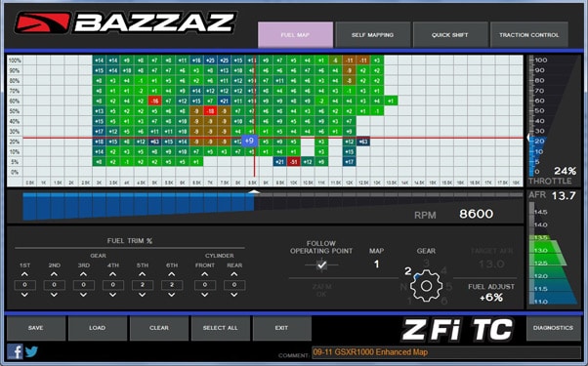This screenshot has width=588, height=366.
Task: Switch to the Self Mapping tab
Action: pyautogui.click(x=372, y=35)
